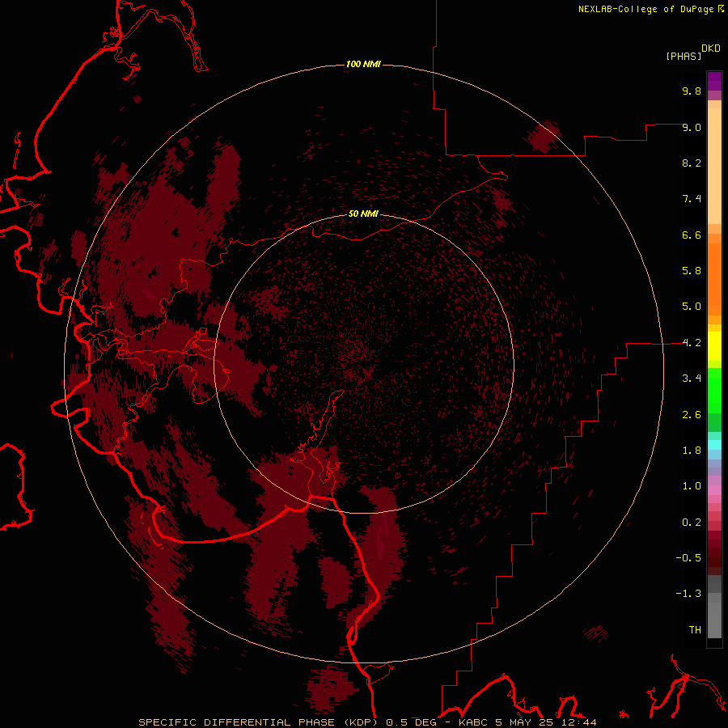
Task: Click the 6.6 legend value
Action: coord(692,235)
